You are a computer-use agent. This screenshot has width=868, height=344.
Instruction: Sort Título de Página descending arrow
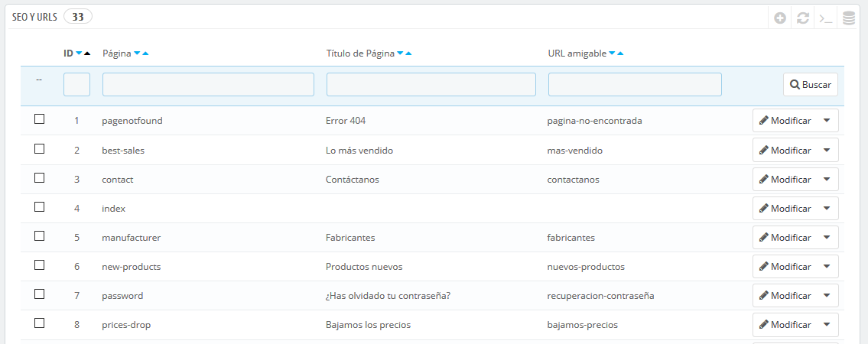(x=400, y=54)
